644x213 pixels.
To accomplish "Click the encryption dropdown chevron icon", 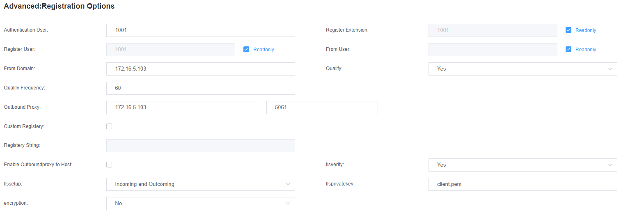I will click(288, 204).
